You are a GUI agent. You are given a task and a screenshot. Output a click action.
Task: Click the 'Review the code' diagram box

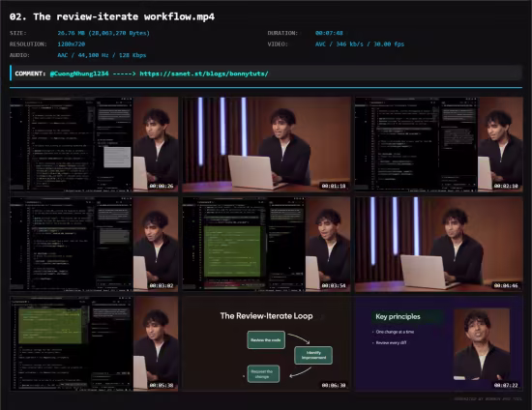pos(266,339)
